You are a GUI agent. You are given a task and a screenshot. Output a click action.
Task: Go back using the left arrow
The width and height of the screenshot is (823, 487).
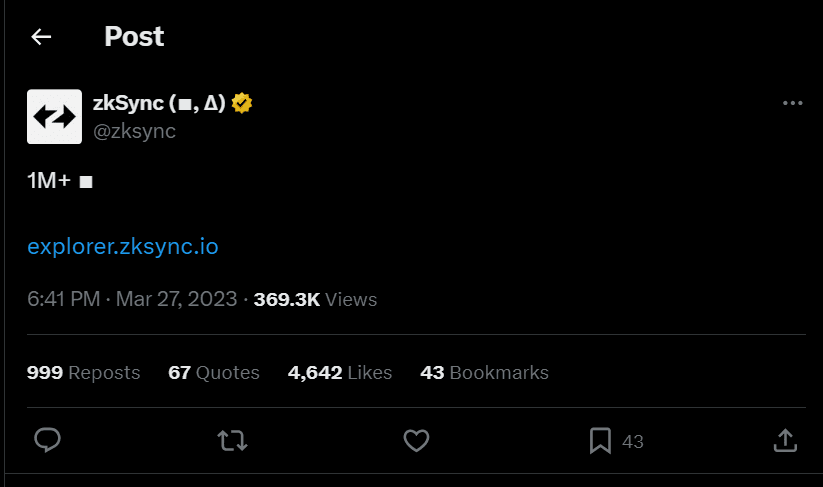point(41,37)
